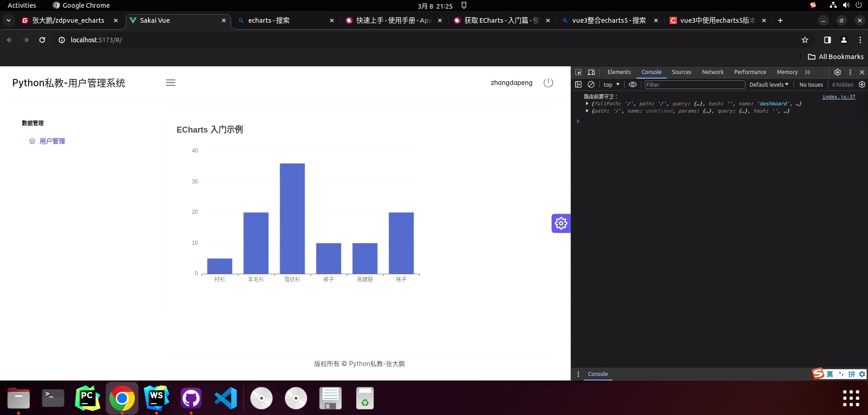Switch to the Network tab in DevTools
Image resolution: width=868 pixels, height=415 pixels.
click(x=711, y=72)
